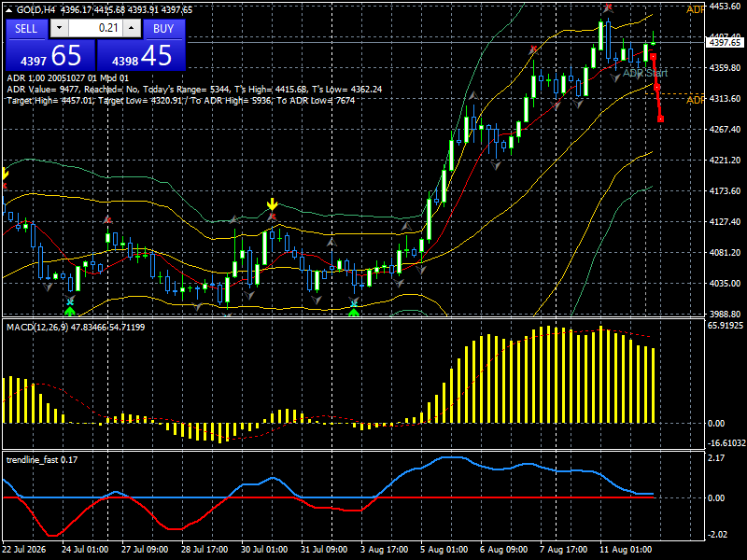
Task: Click the trendline_fast 0.17 label
Action: click(x=42, y=459)
